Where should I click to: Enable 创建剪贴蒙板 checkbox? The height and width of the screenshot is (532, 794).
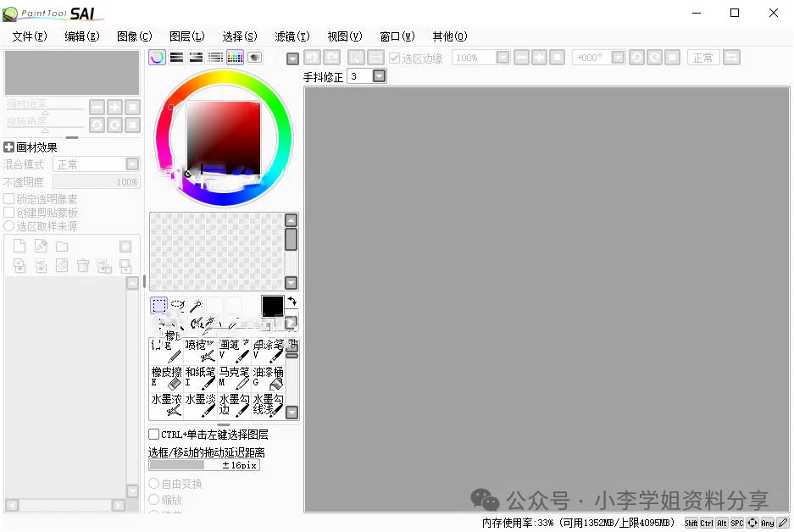click(8, 213)
